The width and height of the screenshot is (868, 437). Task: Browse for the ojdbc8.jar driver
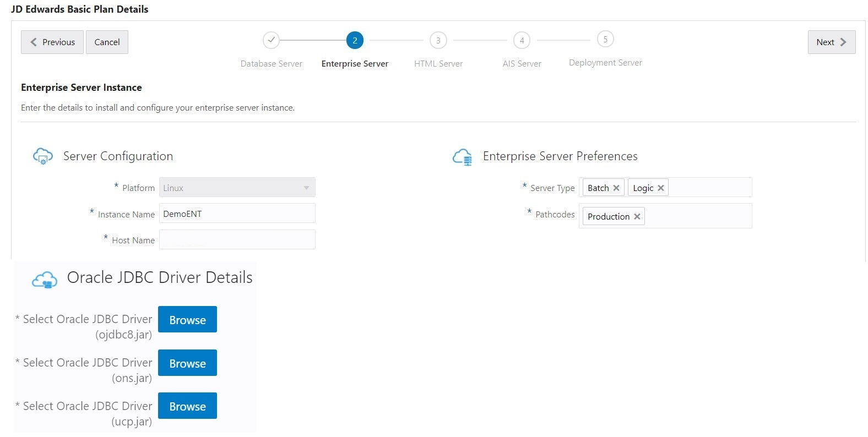187,319
